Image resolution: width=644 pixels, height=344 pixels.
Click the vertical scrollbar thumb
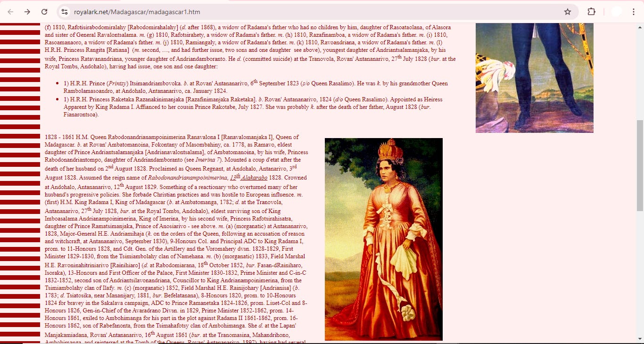coord(640,165)
